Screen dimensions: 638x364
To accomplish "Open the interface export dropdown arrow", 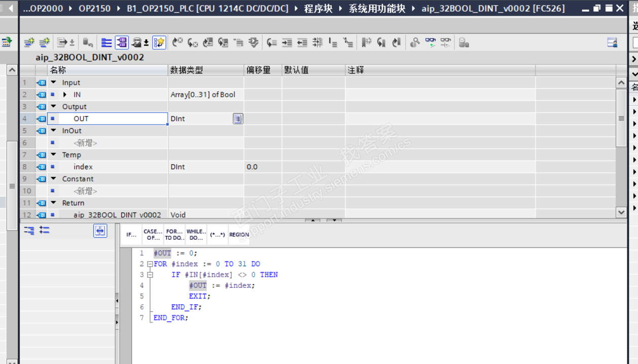I will (x=72, y=43).
